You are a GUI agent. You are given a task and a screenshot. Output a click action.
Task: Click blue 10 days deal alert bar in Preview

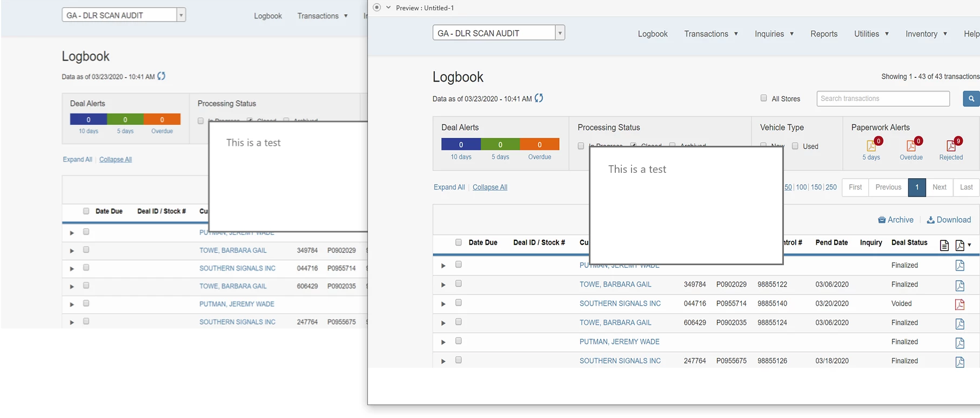tap(461, 144)
